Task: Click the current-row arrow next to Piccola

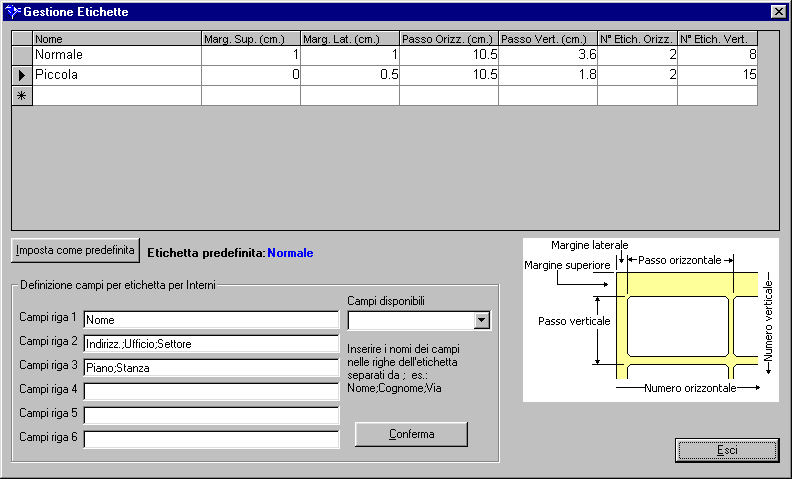Action: coord(22,75)
